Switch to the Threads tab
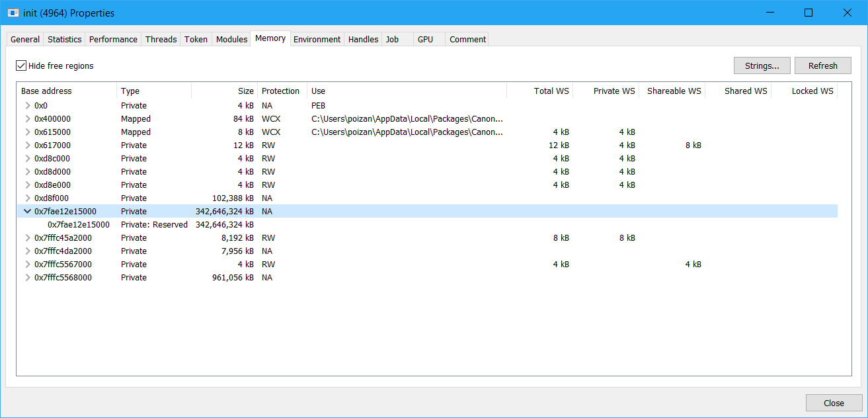 [x=161, y=39]
